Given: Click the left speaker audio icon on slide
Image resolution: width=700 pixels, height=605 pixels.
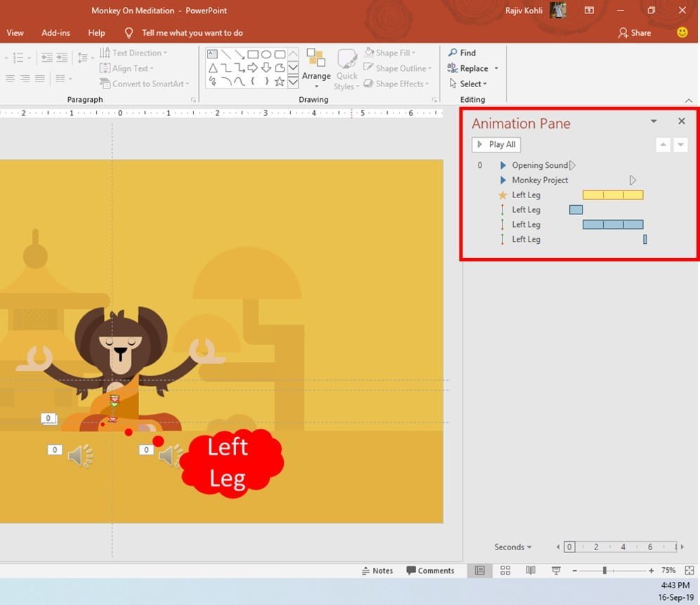Looking at the screenshot, I should (x=81, y=456).
